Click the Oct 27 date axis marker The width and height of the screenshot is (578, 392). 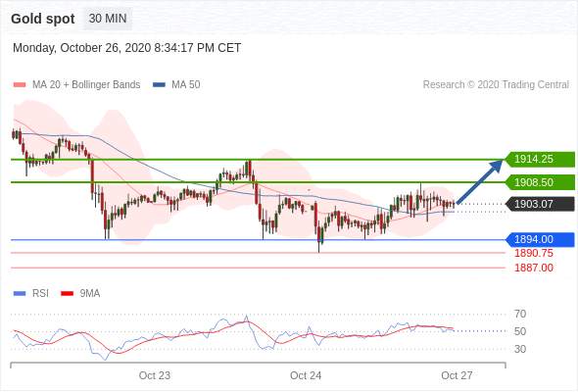457,375
